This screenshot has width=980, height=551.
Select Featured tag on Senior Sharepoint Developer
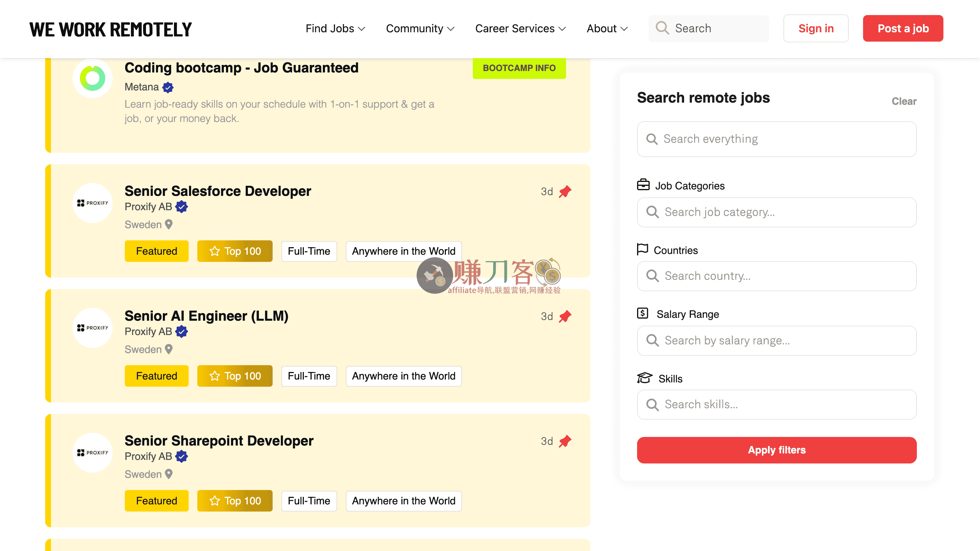(x=156, y=501)
